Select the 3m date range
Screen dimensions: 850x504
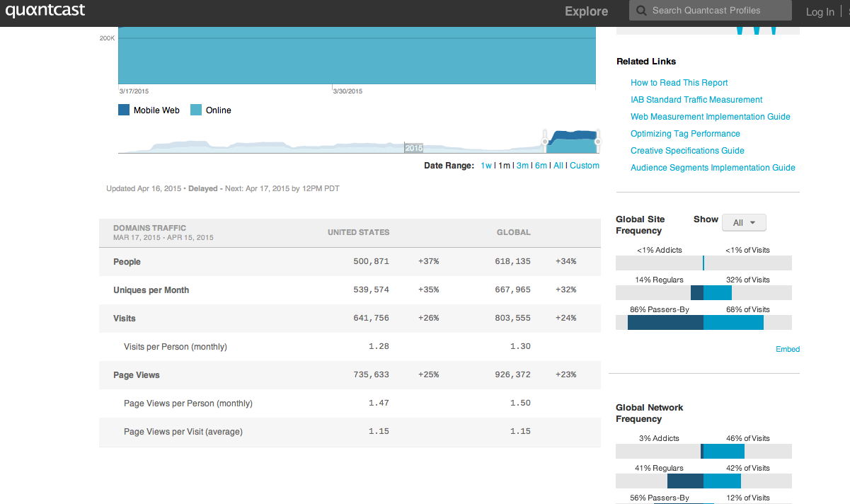pos(522,166)
